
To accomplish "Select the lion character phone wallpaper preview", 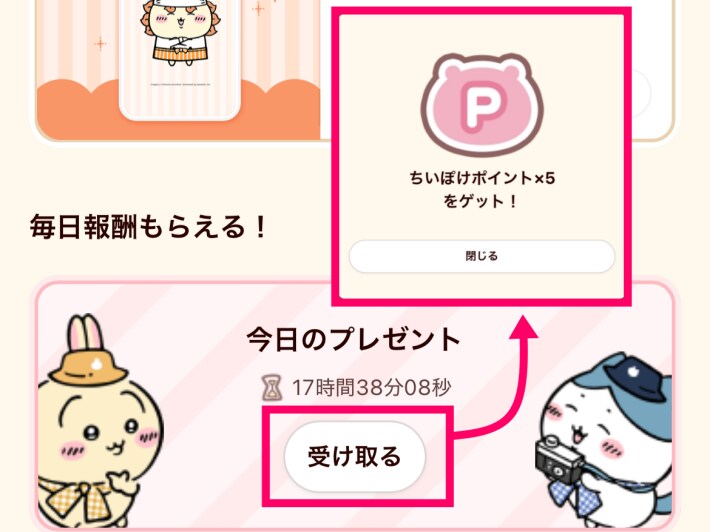I will (180, 59).
